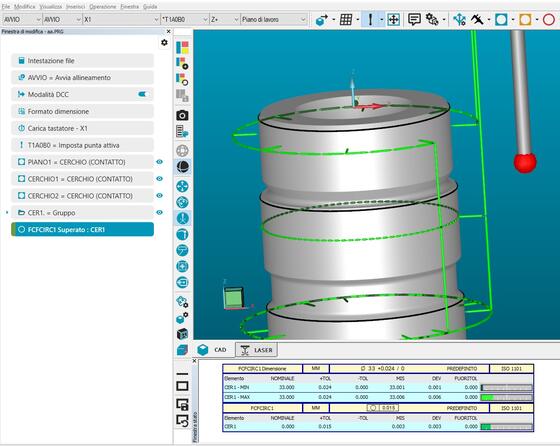Open the T1A0B0 tip dropdown

tap(185, 19)
